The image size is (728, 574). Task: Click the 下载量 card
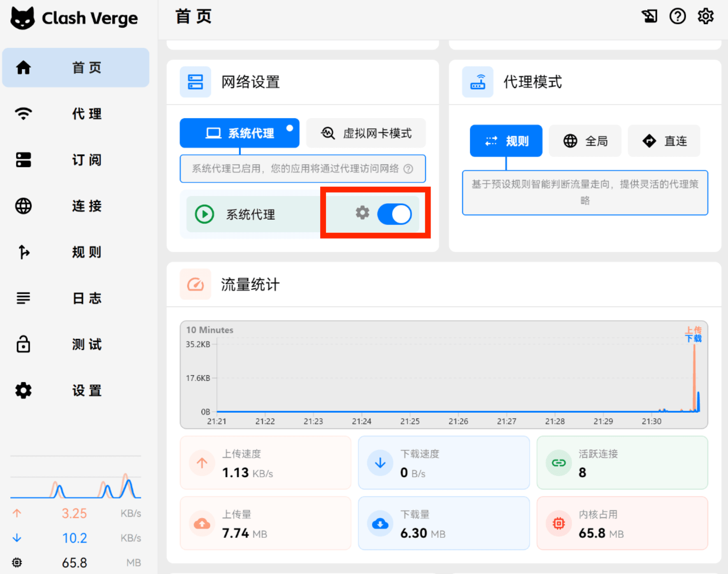tap(444, 523)
